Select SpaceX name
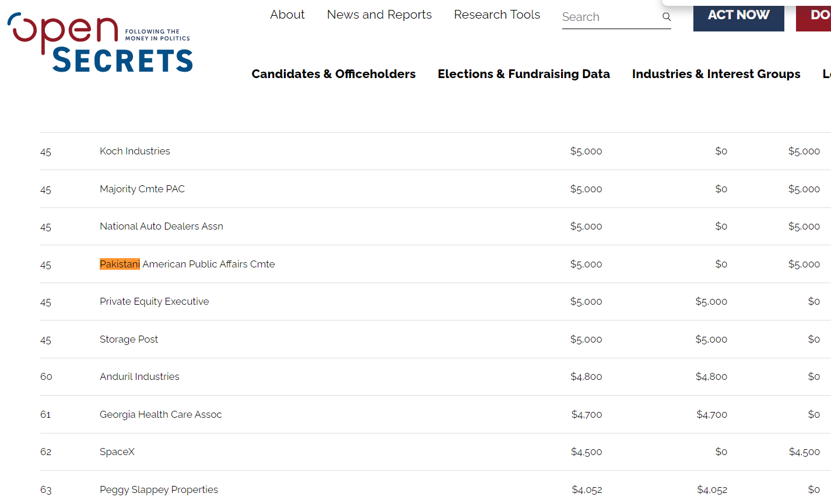Screen dimensions: 831x504 [x=117, y=452]
